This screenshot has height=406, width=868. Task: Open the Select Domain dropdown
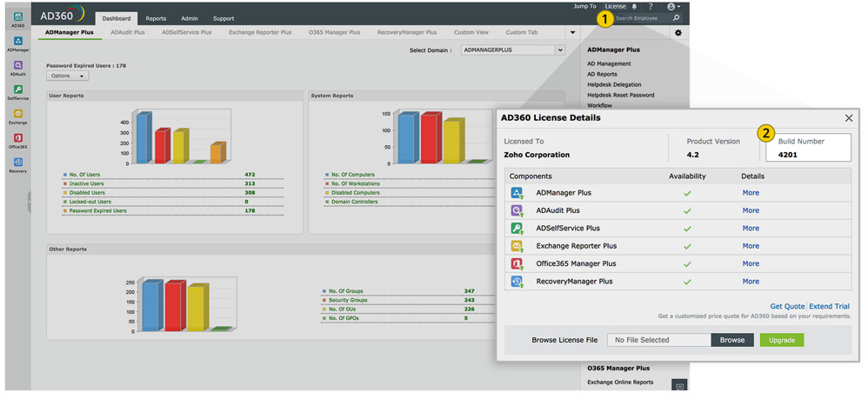pos(513,50)
